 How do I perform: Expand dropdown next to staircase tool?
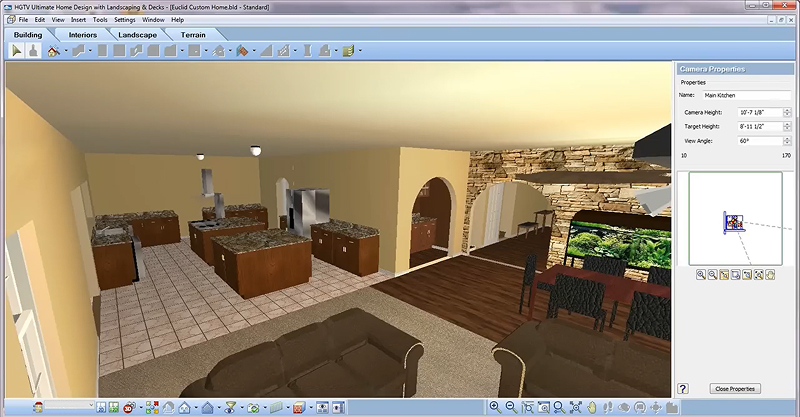tap(295, 51)
